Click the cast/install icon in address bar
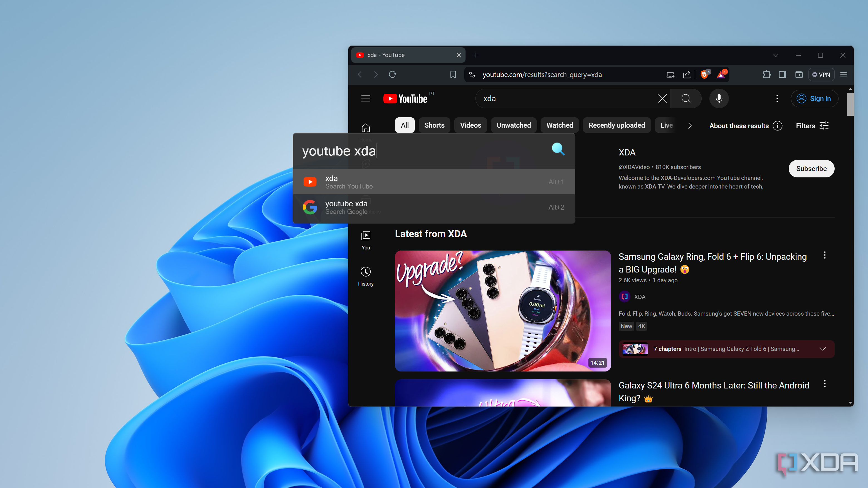This screenshot has width=868, height=488. pyautogui.click(x=670, y=75)
